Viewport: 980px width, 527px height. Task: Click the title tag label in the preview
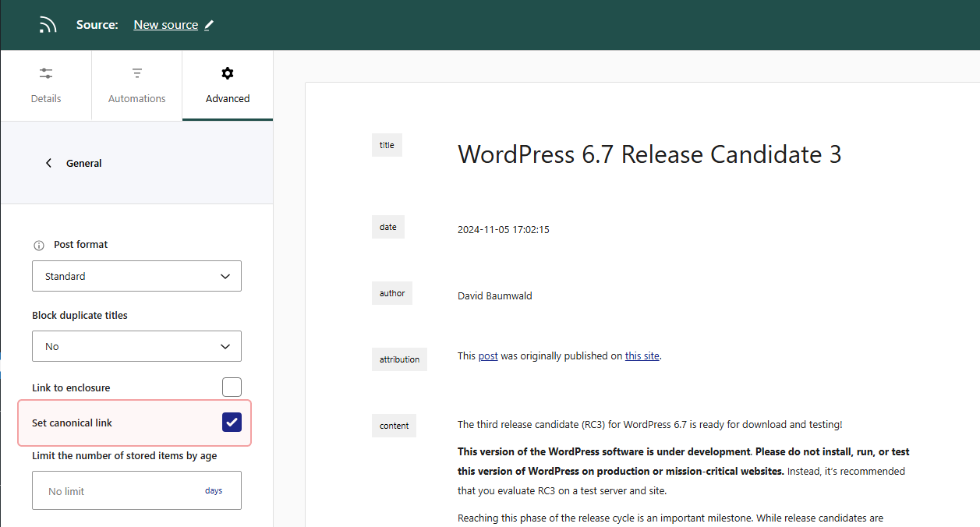click(x=387, y=145)
